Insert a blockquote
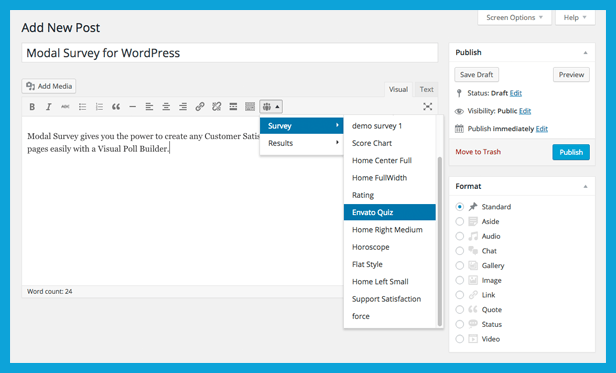The image size is (616, 373). coord(116,107)
